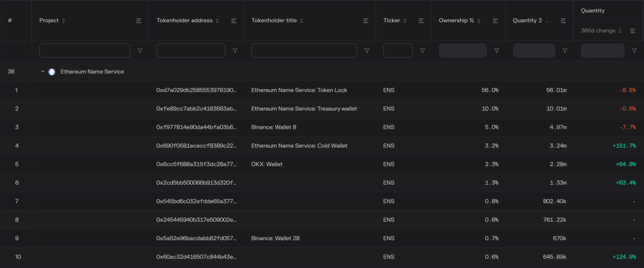Select OKX: Wallet title
The width and height of the screenshot is (644, 268).
click(267, 164)
